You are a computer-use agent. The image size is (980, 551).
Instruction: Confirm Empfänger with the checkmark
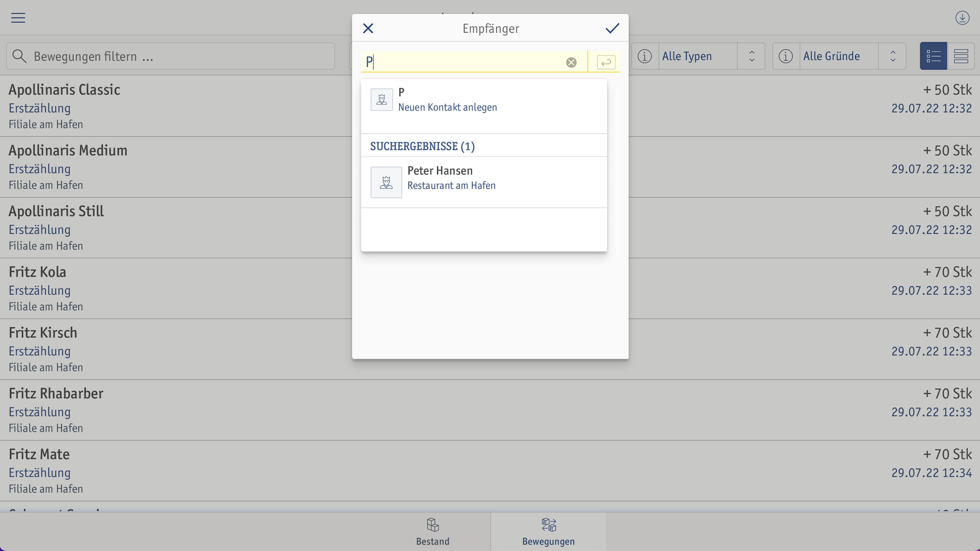coord(612,28)
